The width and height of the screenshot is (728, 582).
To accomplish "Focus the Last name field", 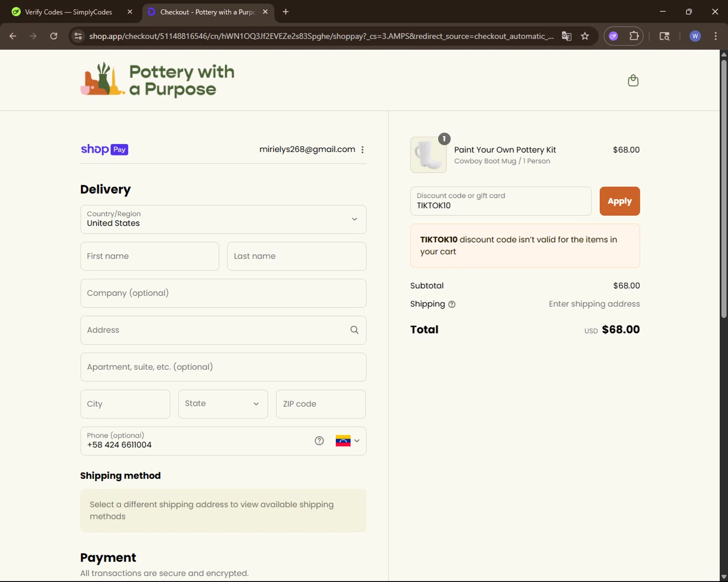I will 297,256.
